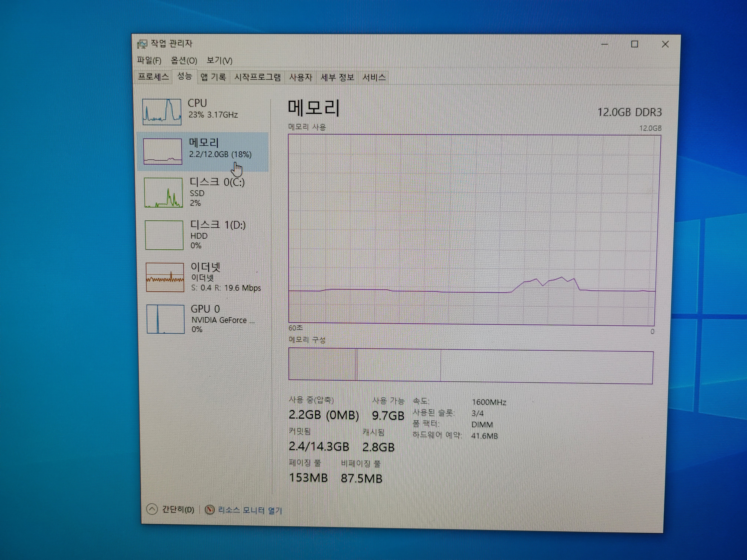The image size is (747, 560).
Task: Open the 세부 정보 tab
Action: pos(337,77)
